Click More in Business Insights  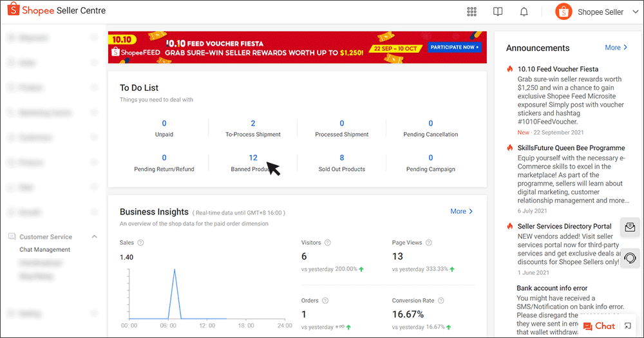pos(462,211)
